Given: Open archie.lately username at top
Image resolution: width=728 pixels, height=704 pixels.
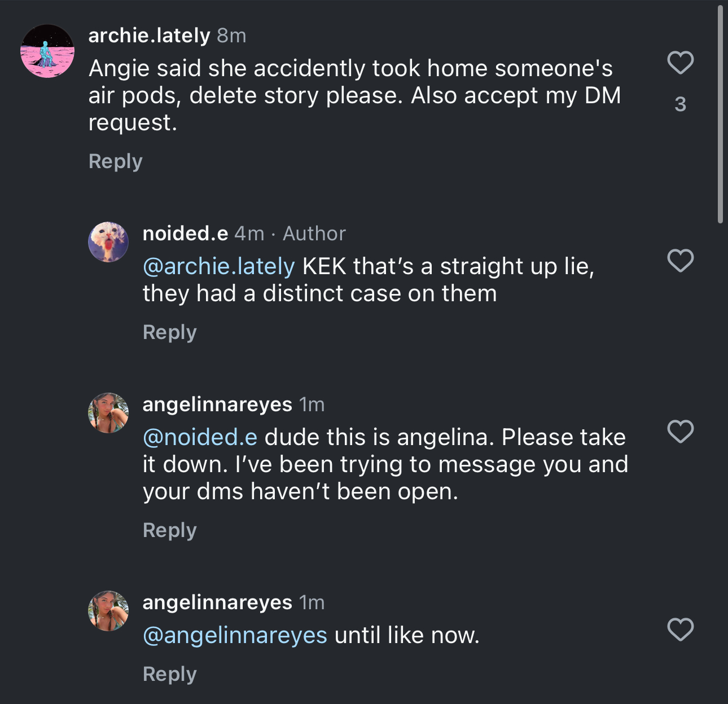Looking at the screenshot, I should pos(149,36).
